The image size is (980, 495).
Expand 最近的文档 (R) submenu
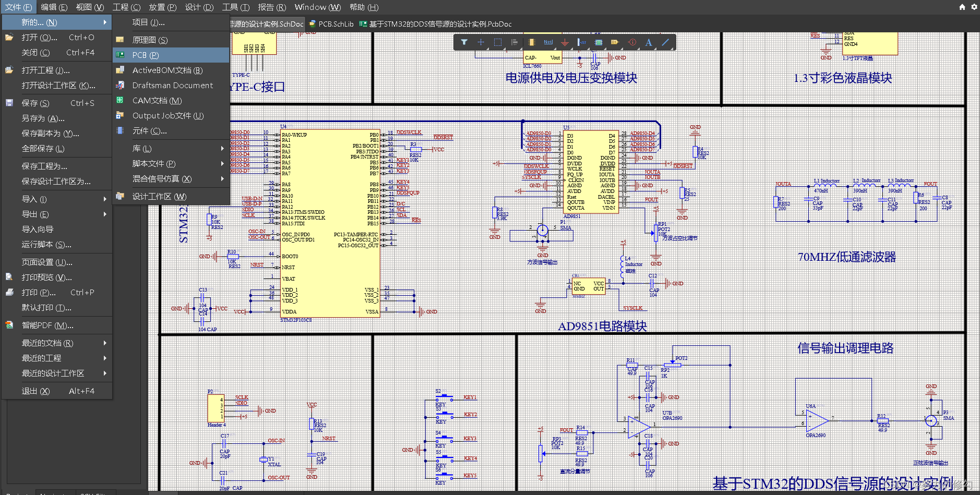tap(57, 343)
